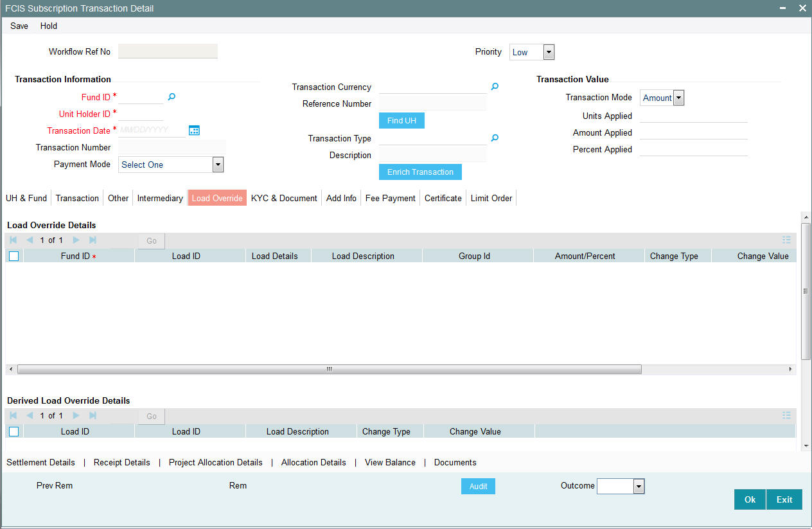Focus the Amount Applied input field

pos(694,132)
